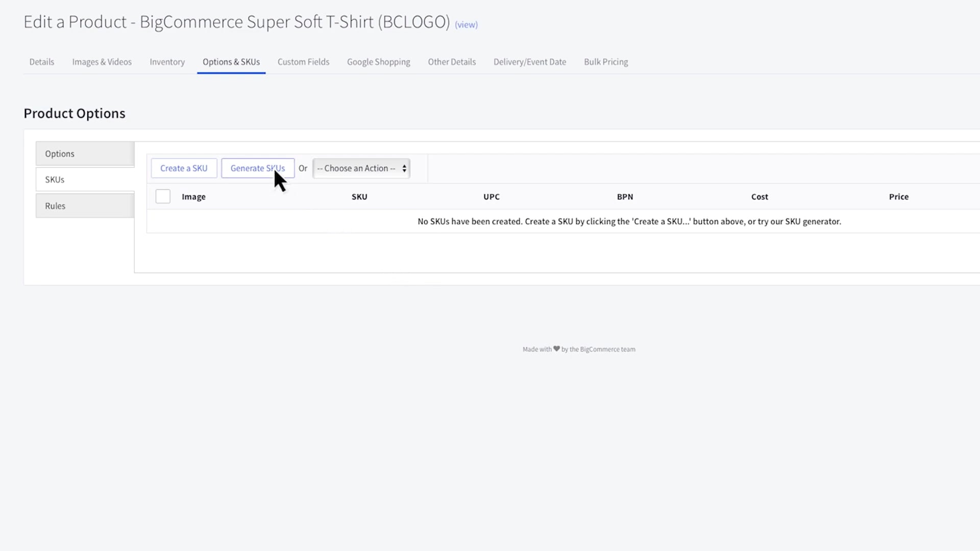
Task: Click the Price column header
Action: pyautogui.click(x=899, y=196)
